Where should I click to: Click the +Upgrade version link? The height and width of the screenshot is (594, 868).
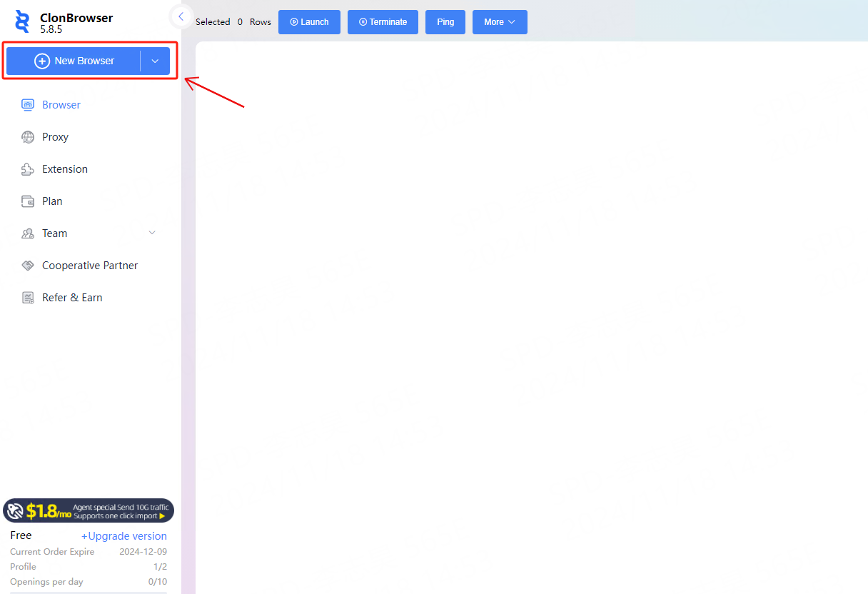click(124, 536)
